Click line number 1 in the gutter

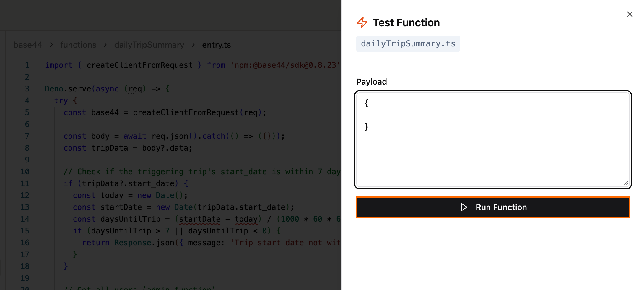pyautogui.click(x=27, y=65)
